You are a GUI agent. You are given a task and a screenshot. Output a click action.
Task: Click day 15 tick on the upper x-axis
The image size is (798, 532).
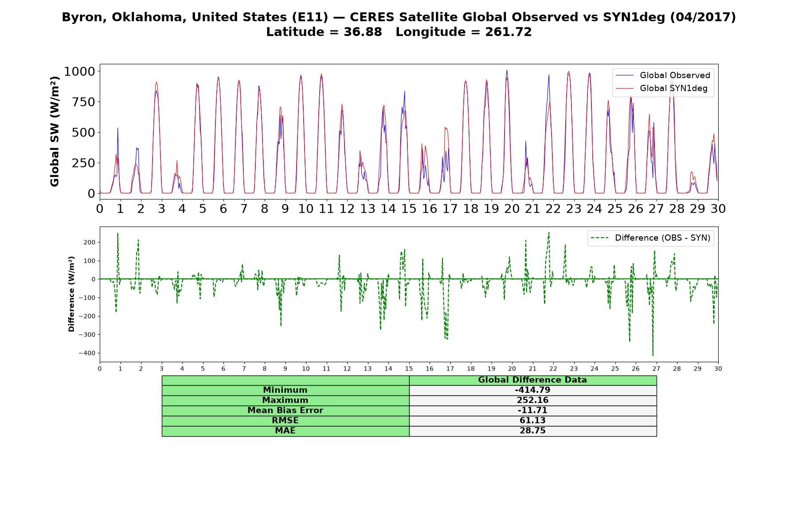(409, 208)
